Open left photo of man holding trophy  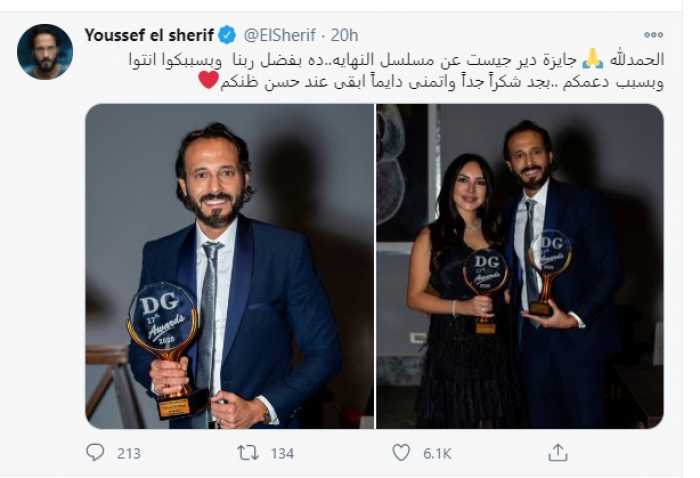click(x=229, y=266)
